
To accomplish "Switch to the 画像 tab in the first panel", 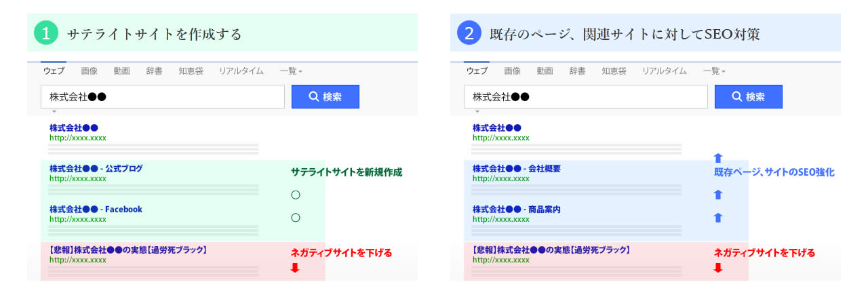I will (89, 71).
